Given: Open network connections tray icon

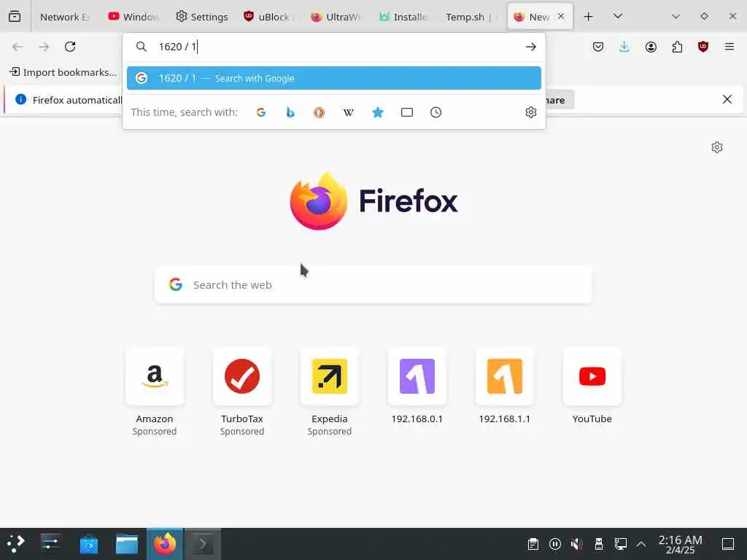Looking at the screenshot, I should tap(620, 544).
